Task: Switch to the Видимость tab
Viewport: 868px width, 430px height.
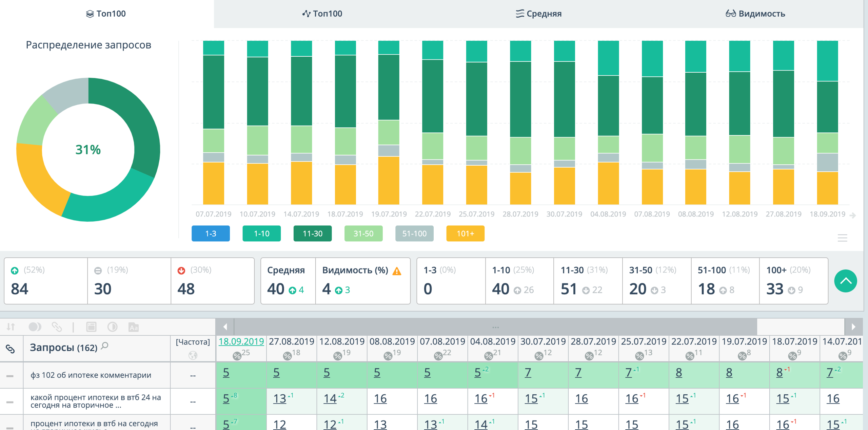Action: [755, 14]
